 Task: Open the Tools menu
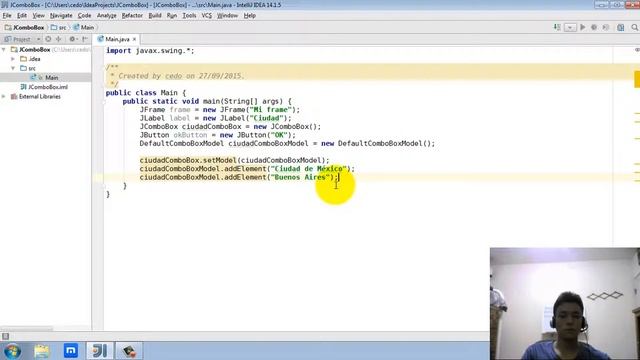click(189, 16)
